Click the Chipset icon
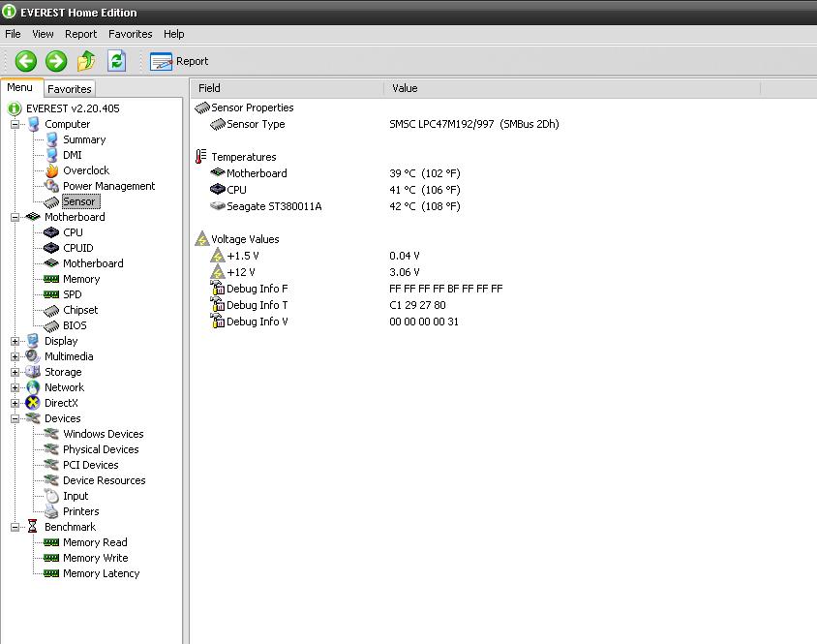 click(x=51, y=310)
